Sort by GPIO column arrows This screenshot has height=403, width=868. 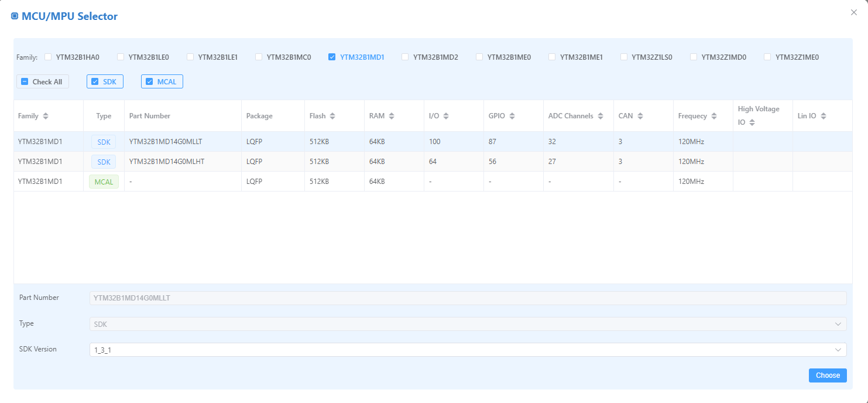tap(512, 116)
